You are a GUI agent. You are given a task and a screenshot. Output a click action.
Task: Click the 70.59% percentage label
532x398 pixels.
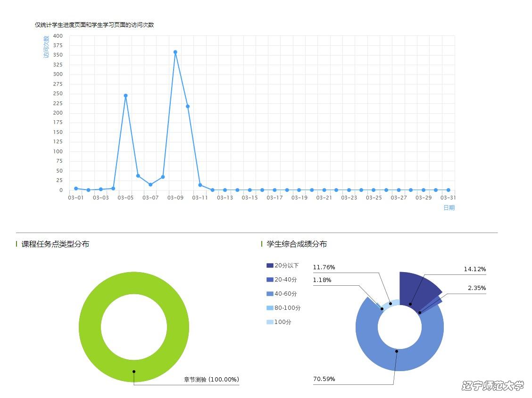point(324,379)
